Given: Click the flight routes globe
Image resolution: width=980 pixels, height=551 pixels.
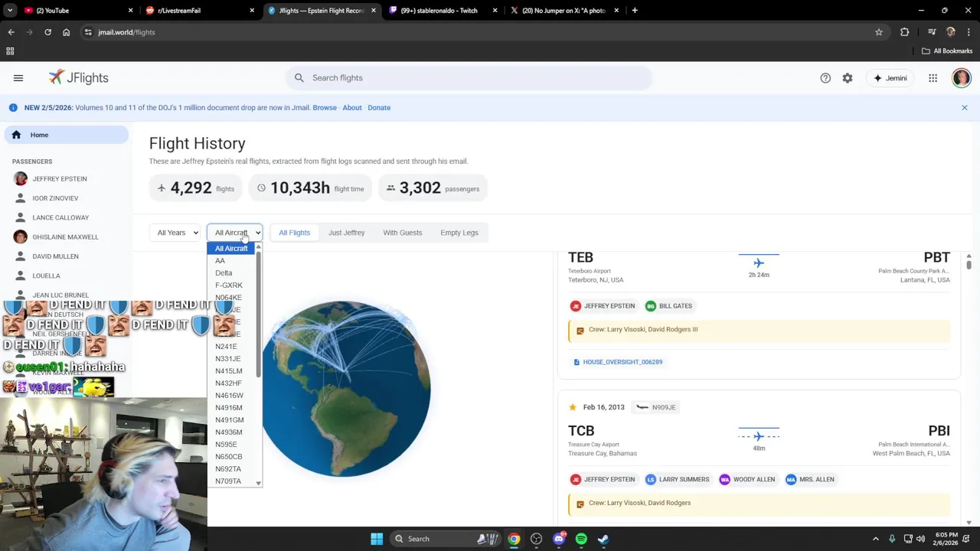Looking at the screenshot, I should pyautogui.click(x=346, y=389).
